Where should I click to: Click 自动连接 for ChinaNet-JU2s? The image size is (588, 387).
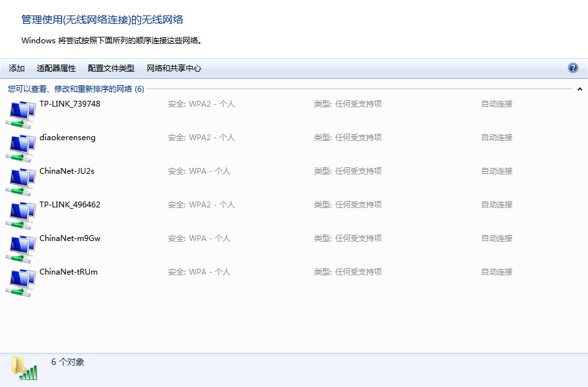tap(497, 171)
